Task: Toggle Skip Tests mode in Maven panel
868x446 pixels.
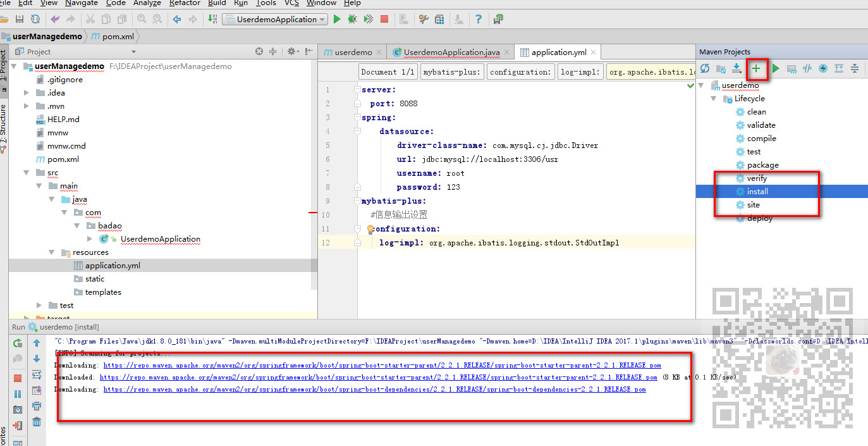Action: 822,68
